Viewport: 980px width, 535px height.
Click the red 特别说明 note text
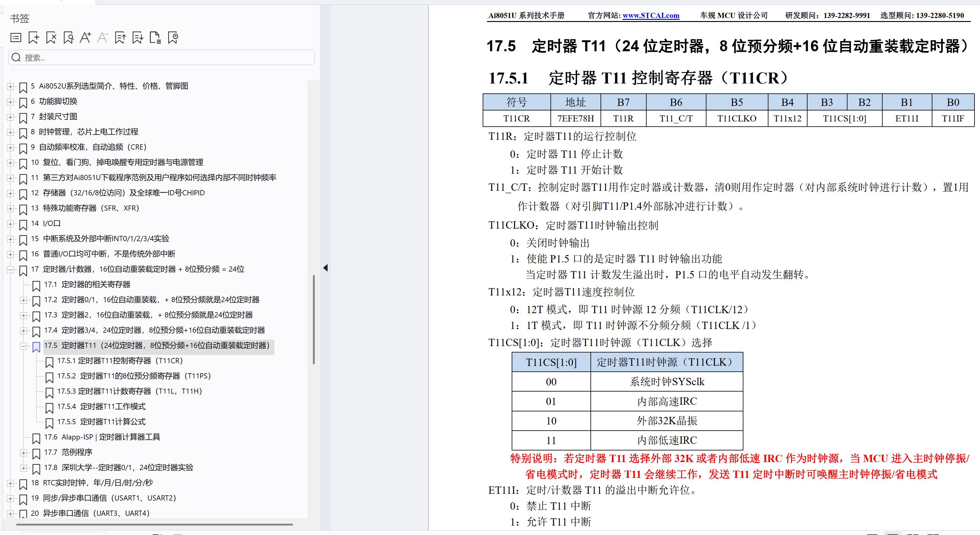(x=739, y=466)
